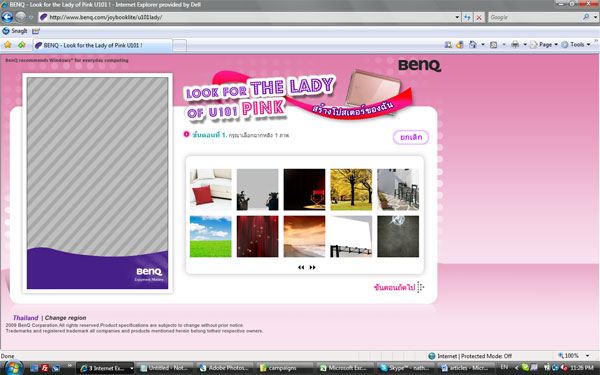Viewport: 600px width, 375px height.
Task: Click the next thumbnails double-arrow
Action: point(313,267)
